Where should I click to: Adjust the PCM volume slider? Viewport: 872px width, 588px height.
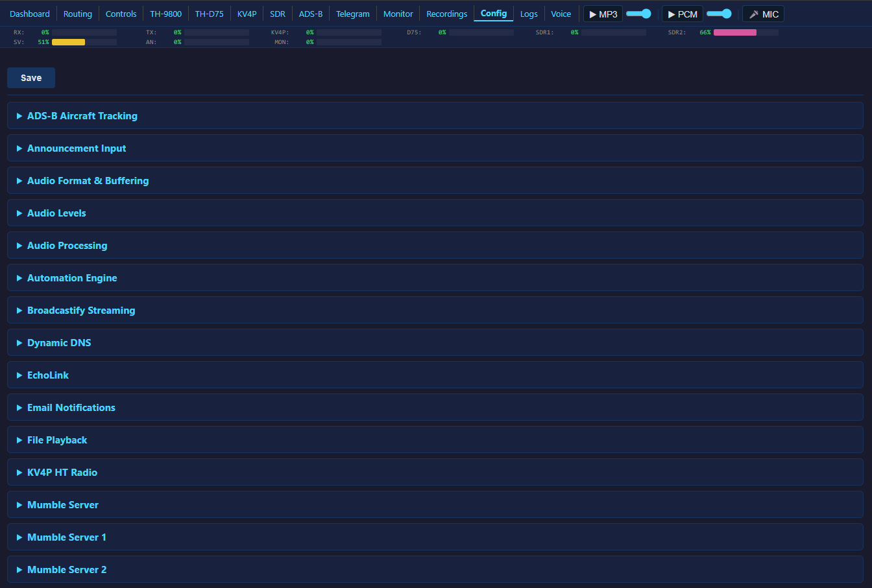(x=719, y=14)
